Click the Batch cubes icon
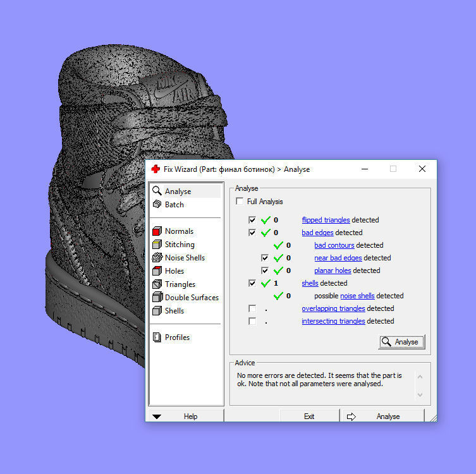Viewport: 476px width, 474px height. (157, 204)
